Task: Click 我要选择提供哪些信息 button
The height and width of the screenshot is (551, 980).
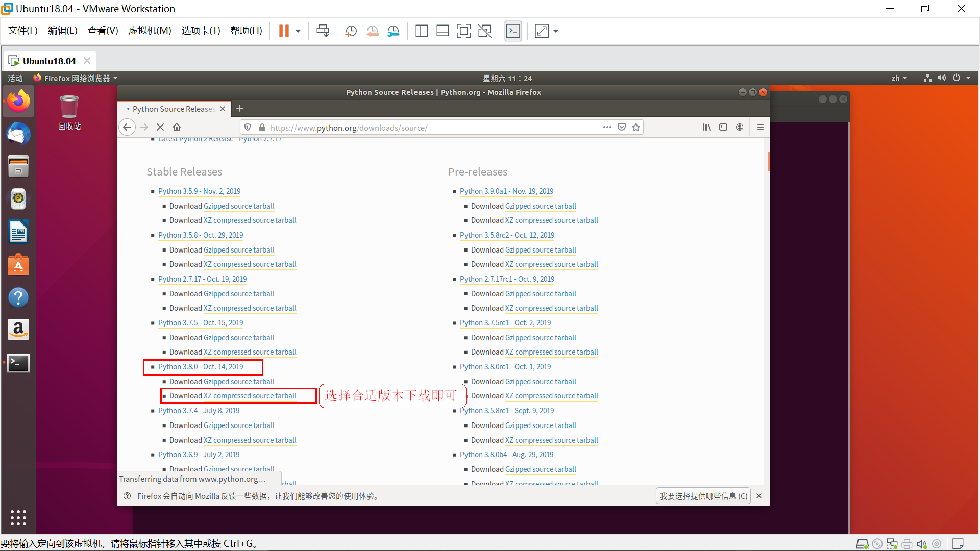Action: [x=703, y=496]
